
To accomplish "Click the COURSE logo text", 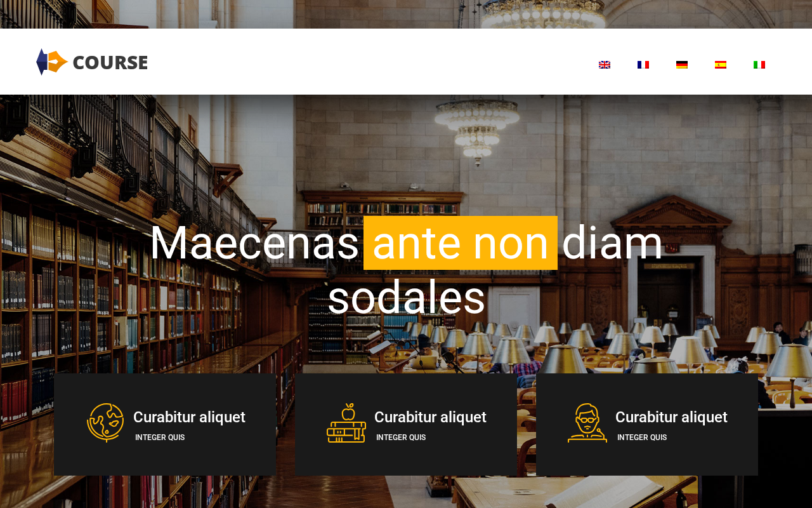I will (x=110, y=62).
